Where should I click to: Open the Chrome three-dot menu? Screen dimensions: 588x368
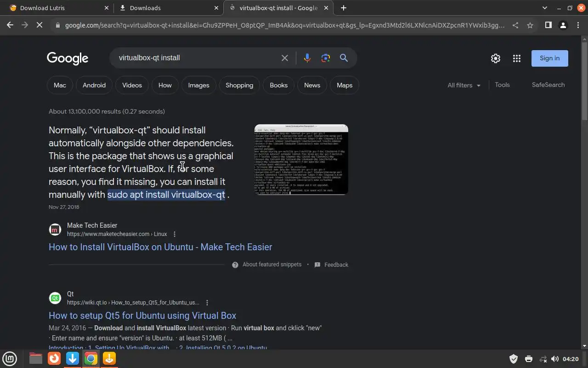coord(578,25)
